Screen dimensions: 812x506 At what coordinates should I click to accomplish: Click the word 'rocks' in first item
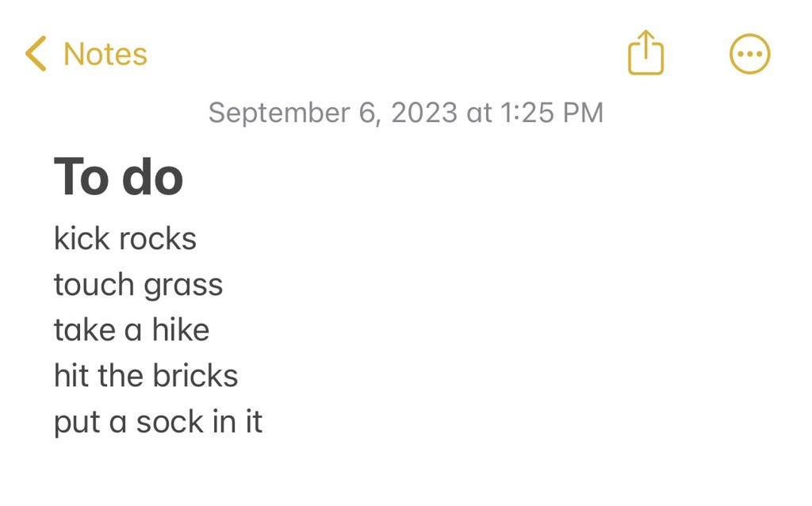coord(158,239)
